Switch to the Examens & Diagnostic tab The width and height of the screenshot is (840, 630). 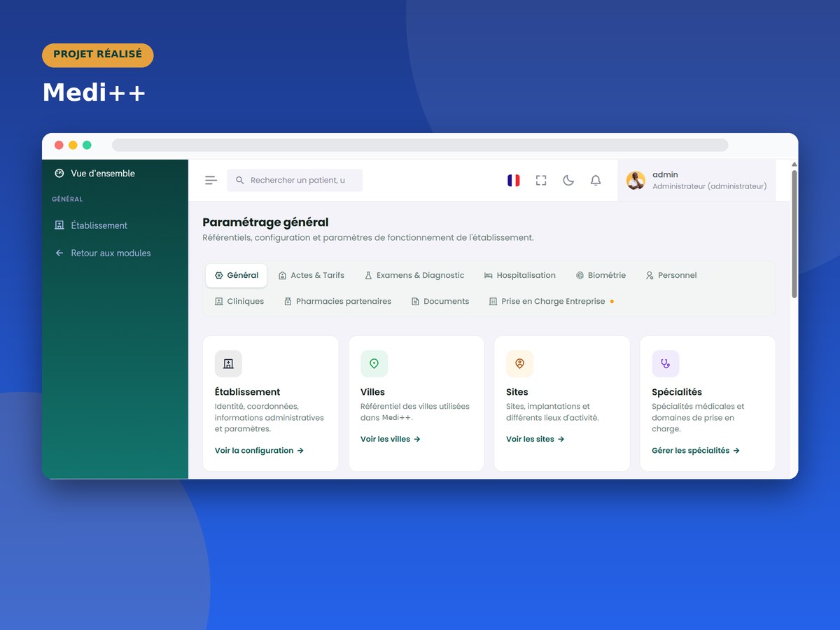tap(414, 276)
